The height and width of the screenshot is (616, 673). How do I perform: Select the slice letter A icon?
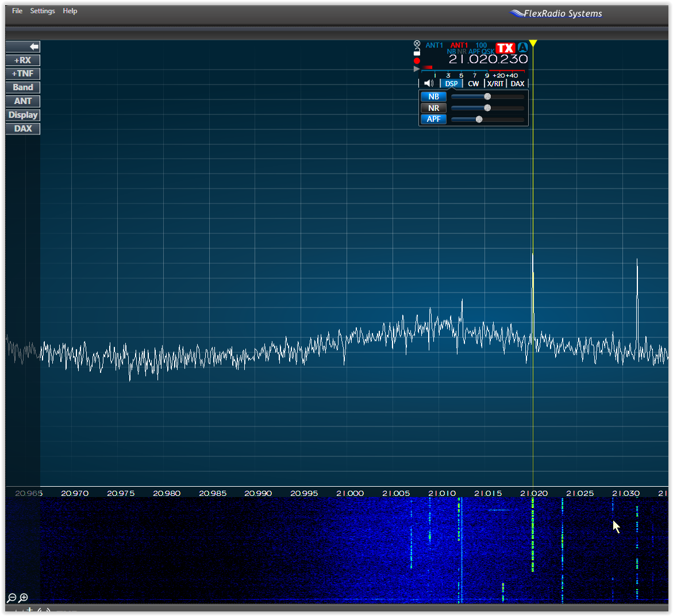click(x=522, y=48)
